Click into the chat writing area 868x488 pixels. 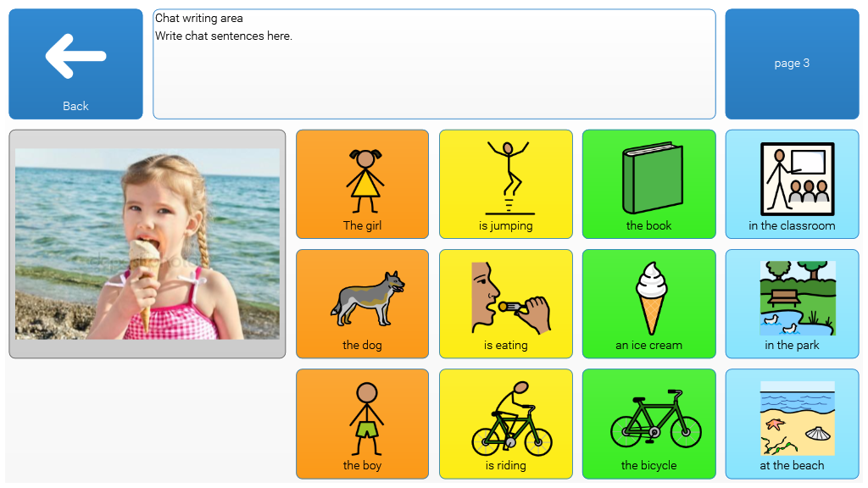[434, 64]
